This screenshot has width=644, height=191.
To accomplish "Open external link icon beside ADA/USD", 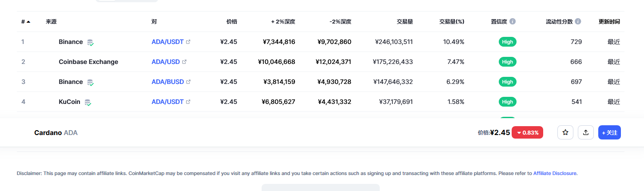I will pos(184,62).
